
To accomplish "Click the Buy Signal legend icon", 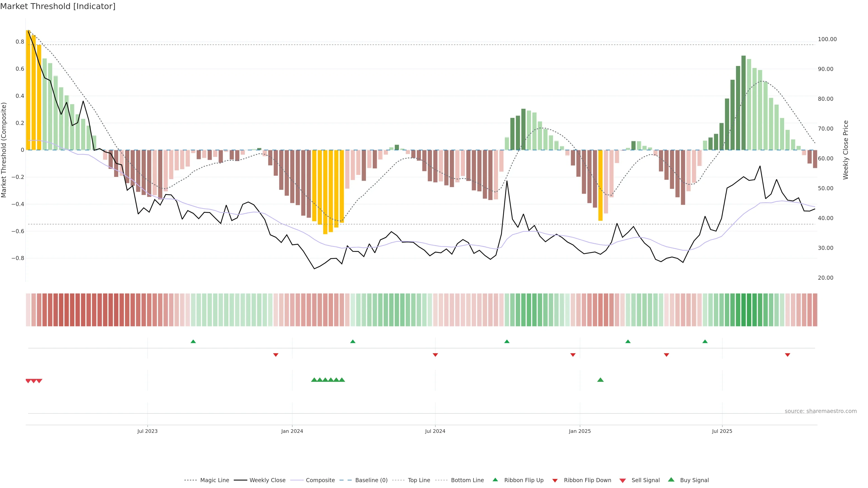I will point(671,480).
